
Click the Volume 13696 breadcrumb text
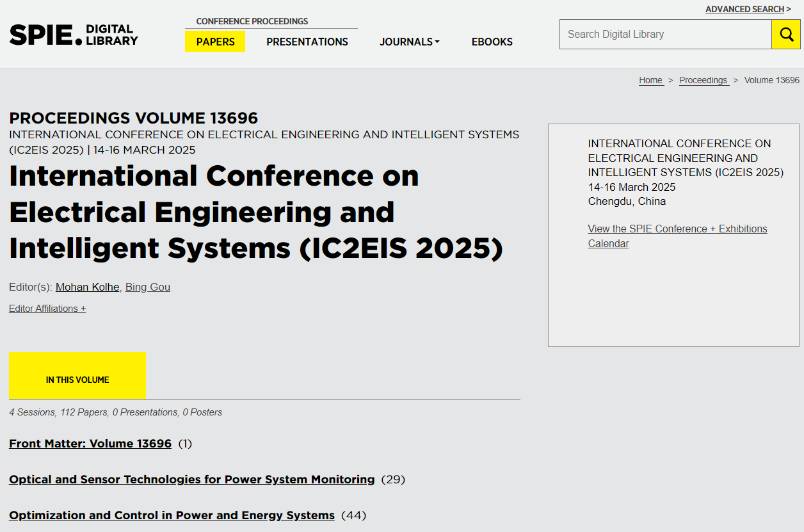[772, 80]
